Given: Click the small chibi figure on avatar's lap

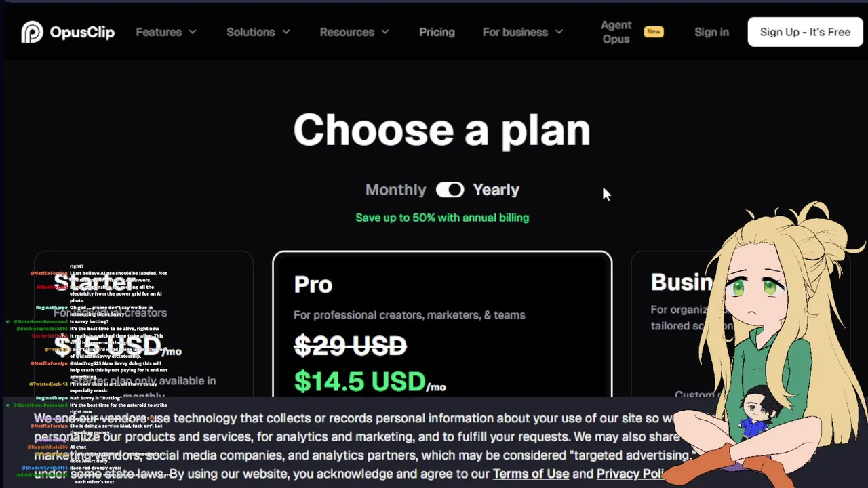Looking at the screenshot, I should (758, 415).
